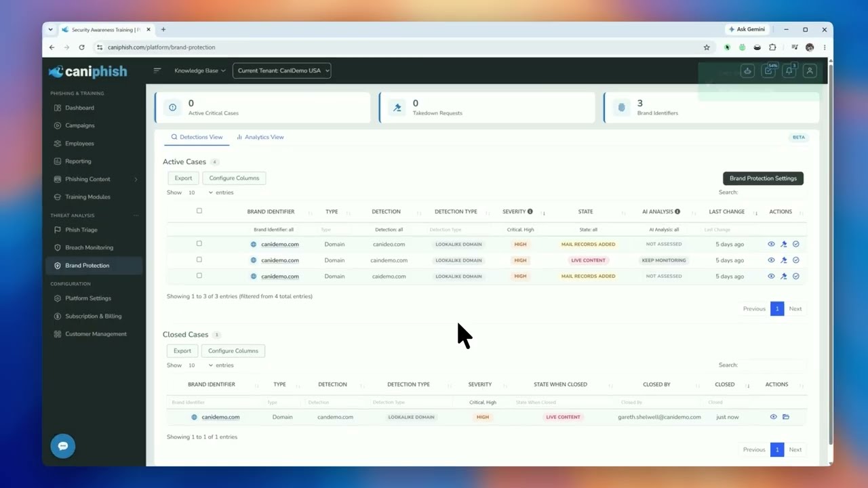Open Brand Identifier: all filter

click(274, 230)
